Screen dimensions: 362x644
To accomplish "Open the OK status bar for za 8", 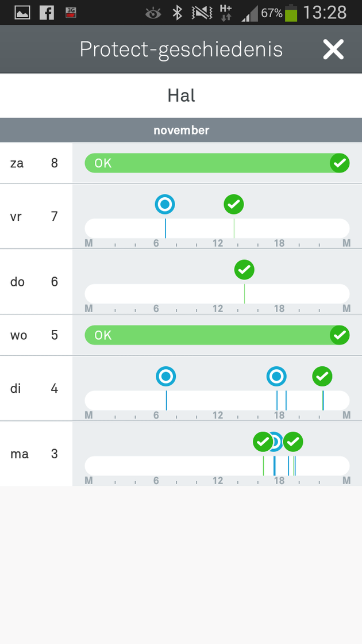I will (217, 163).
